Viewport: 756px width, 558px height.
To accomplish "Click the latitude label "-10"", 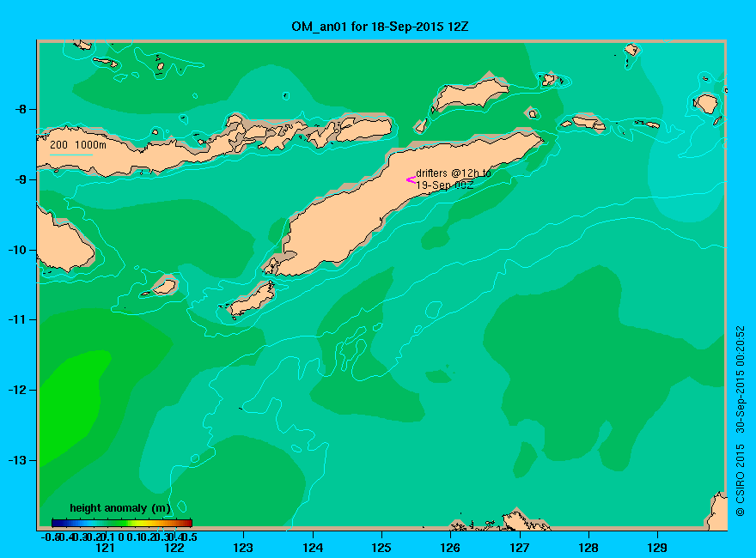I will [x=17, y=250].
